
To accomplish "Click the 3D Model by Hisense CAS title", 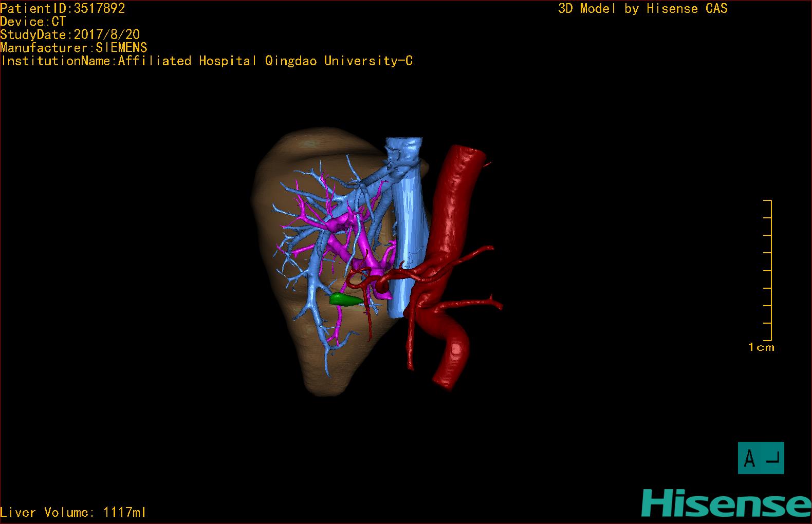I will point(643,8).
